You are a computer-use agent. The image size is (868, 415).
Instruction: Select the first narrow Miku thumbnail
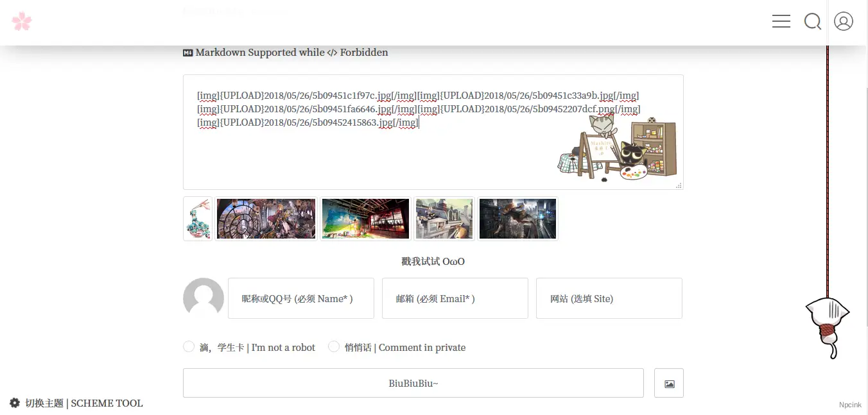tap(198, 219)
